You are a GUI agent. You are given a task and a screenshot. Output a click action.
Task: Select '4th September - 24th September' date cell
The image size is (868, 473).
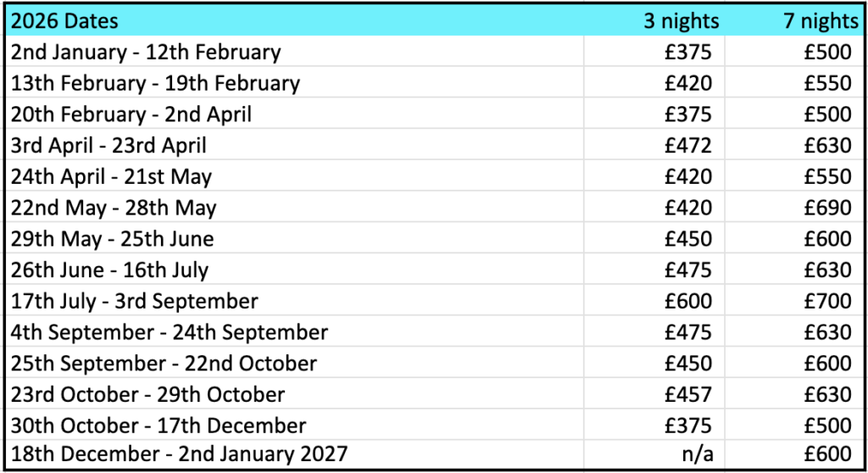[170, 332]
